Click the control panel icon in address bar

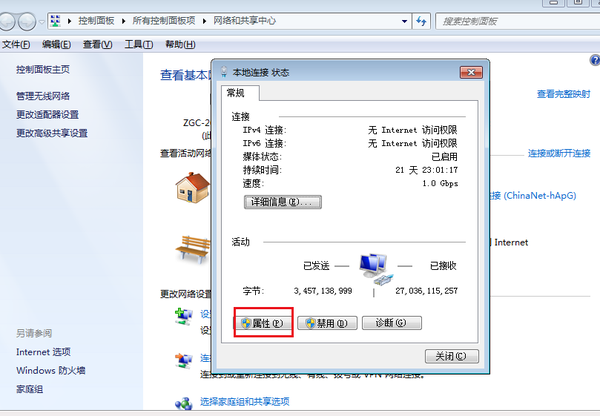coord(55,21)
